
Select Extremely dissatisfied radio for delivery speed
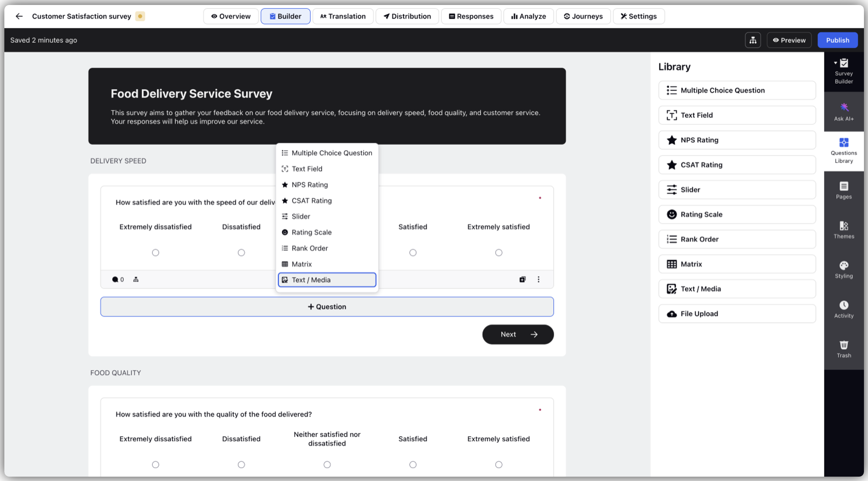[155, 253]
